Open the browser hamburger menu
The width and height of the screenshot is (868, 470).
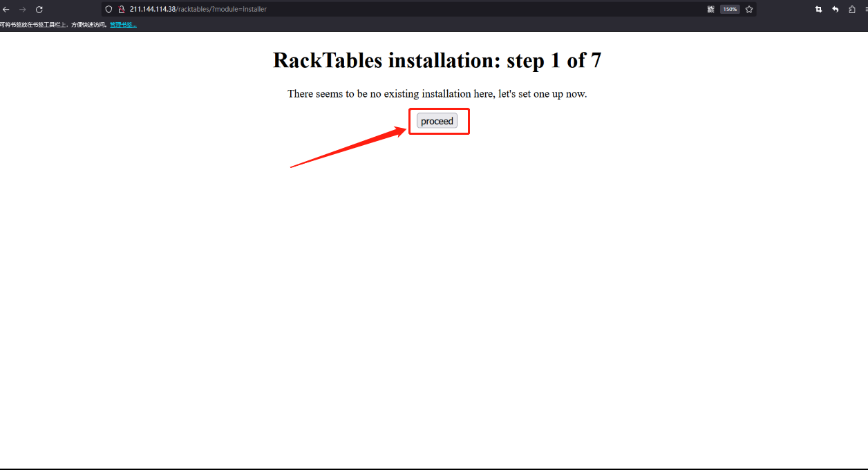click(x=866, y=10)
